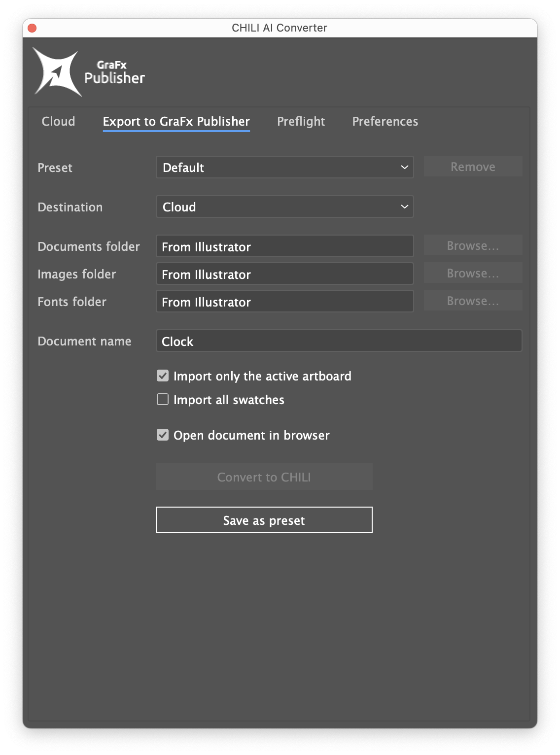
Task: Click the Remove preset button
Action: [473, 167]
